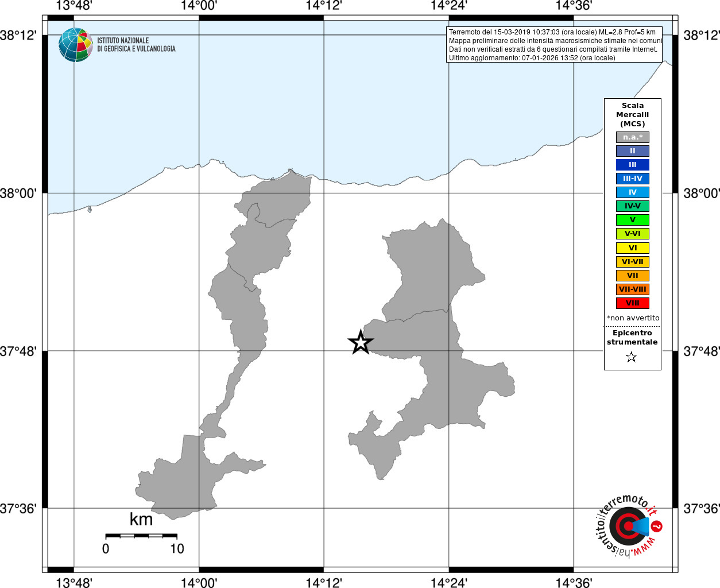Select the light blue IV legend swatch

[x=633, y=192]
